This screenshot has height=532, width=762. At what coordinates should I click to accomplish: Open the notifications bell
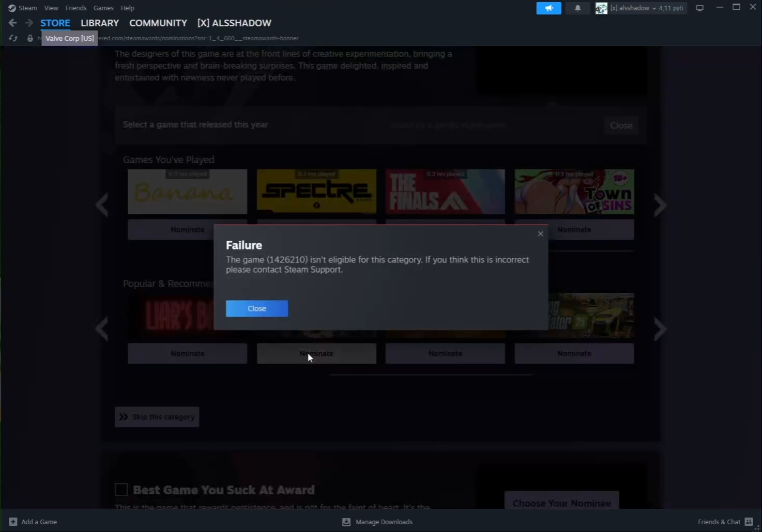pos(577,8)
